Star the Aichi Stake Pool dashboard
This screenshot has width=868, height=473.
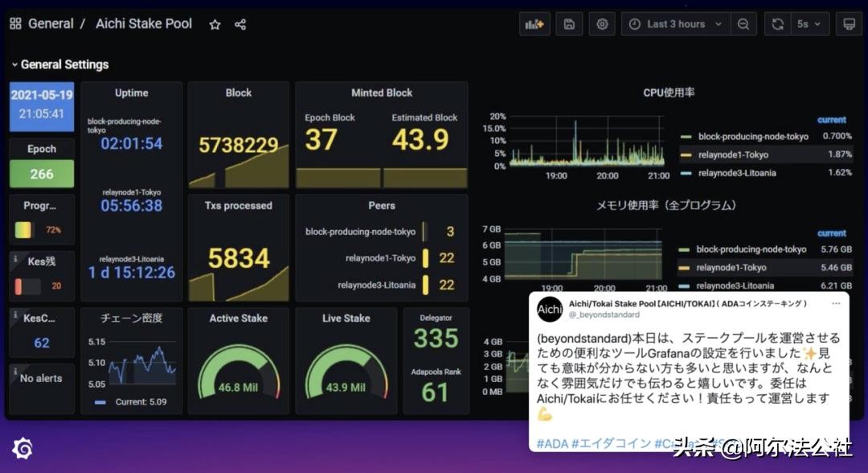coord(215,25)
